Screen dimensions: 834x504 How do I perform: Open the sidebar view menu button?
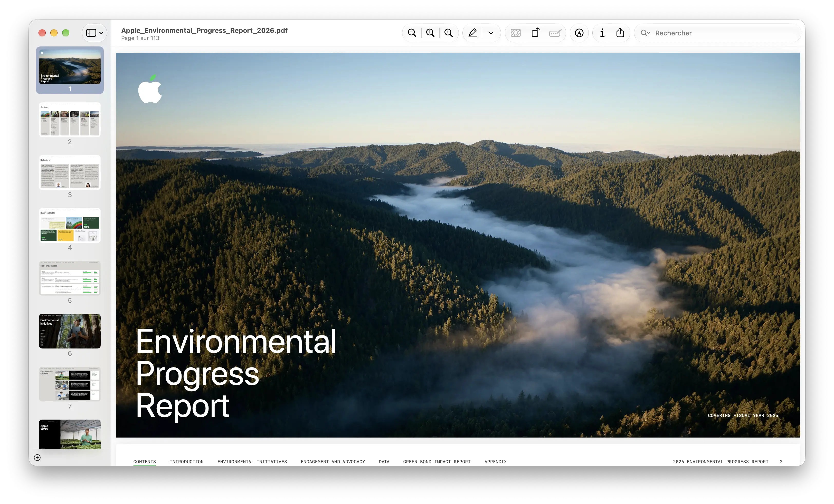click(x=94, y=33)
